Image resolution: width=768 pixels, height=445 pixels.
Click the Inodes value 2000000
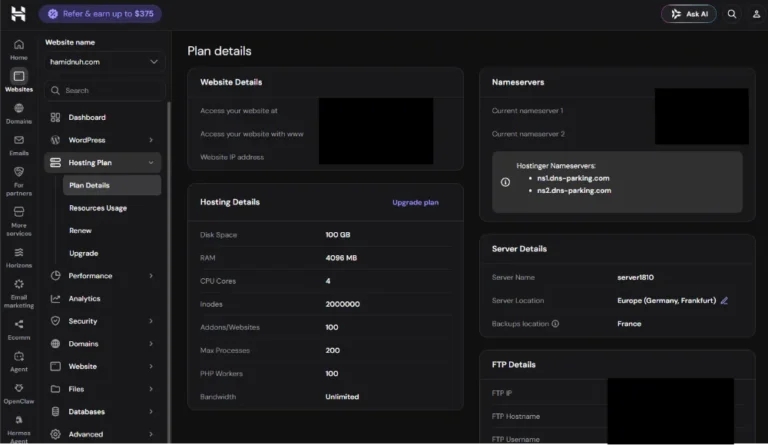(342, 304)
